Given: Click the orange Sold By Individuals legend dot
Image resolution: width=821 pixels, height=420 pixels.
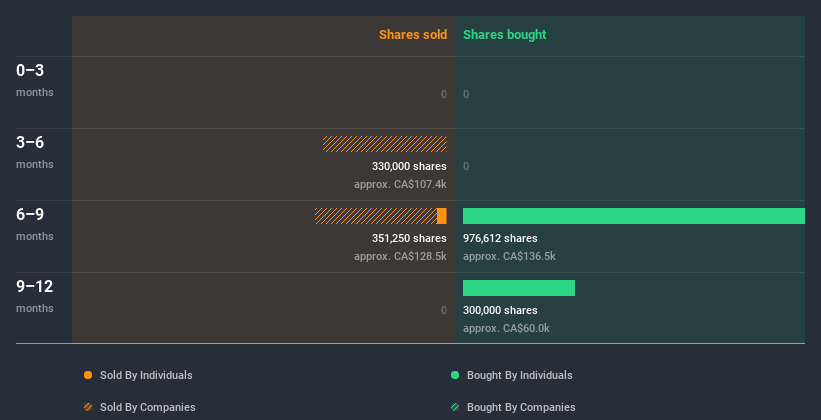Looking at the screenshot, I should click(88, 375).
